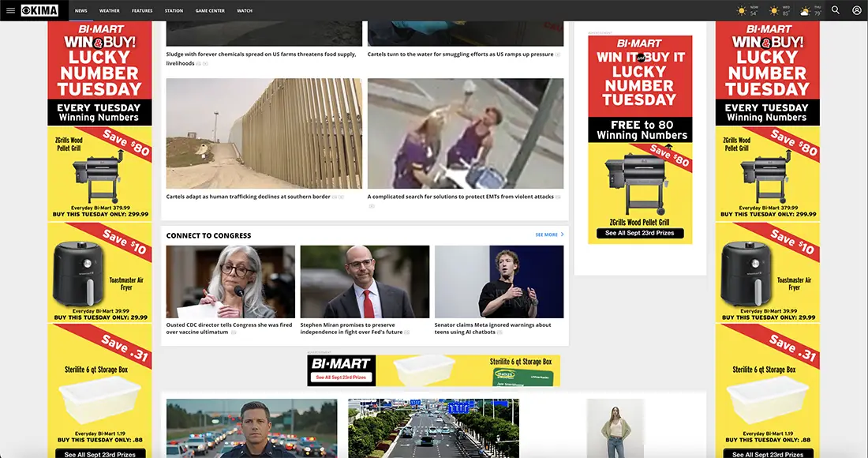Open the woman in green cardigan image

tap(615, 428)
